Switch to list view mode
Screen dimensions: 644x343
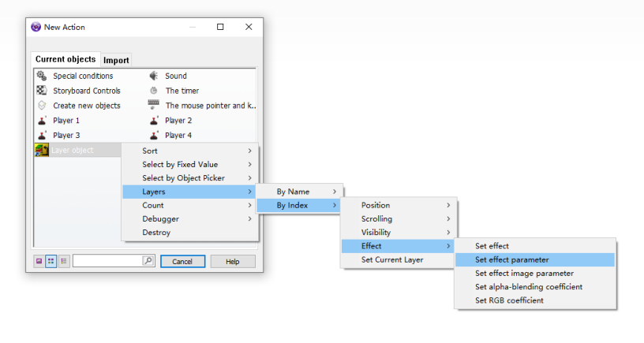pos(64,261)
